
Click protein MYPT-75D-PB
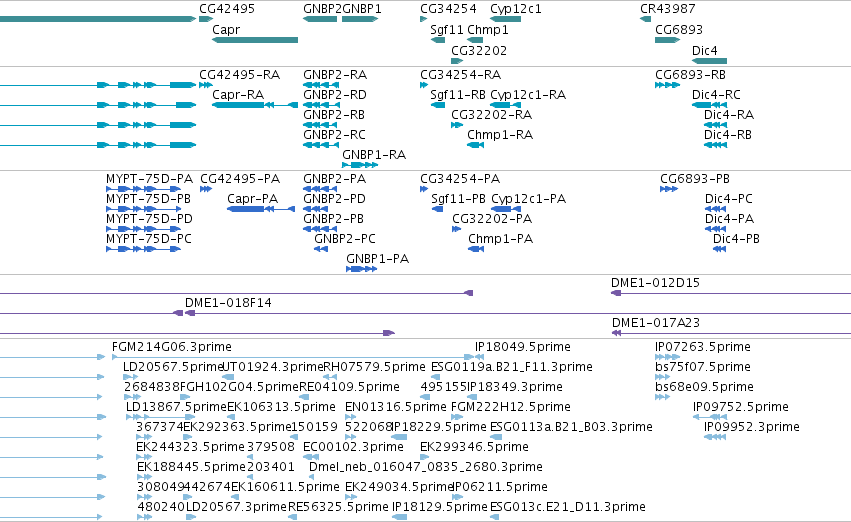pyautogui.click(x=148, y=199)
